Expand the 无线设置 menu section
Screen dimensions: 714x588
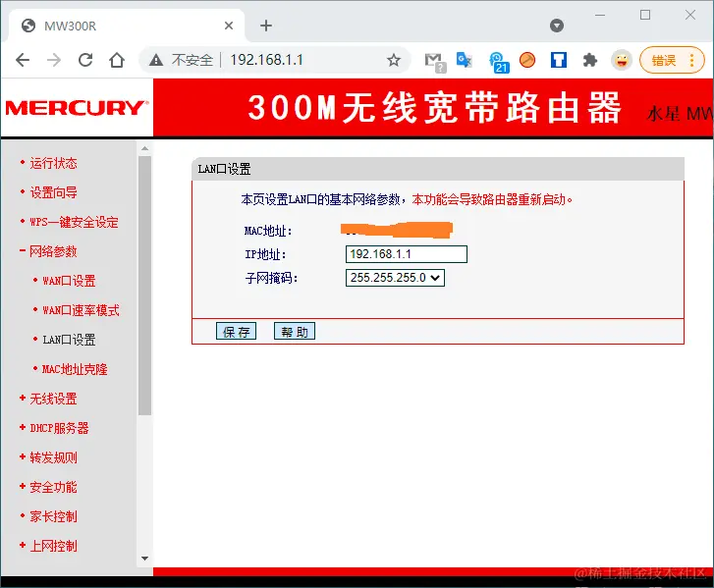53,399
